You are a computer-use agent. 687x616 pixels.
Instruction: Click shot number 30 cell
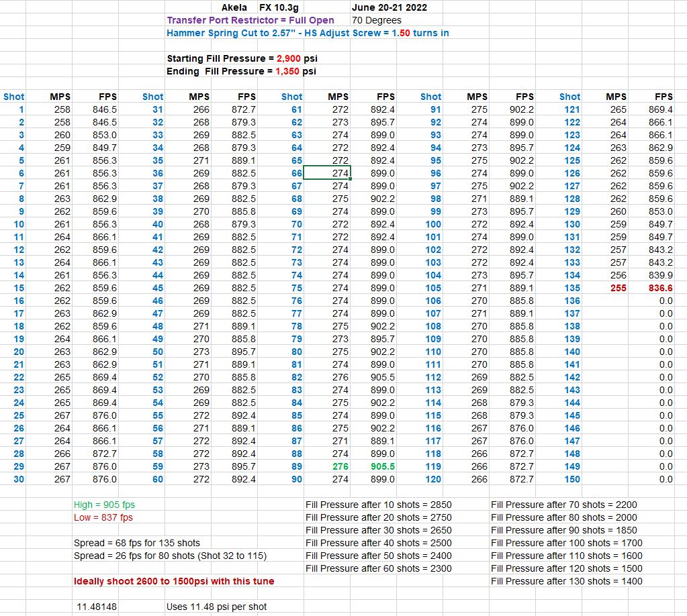19,479
